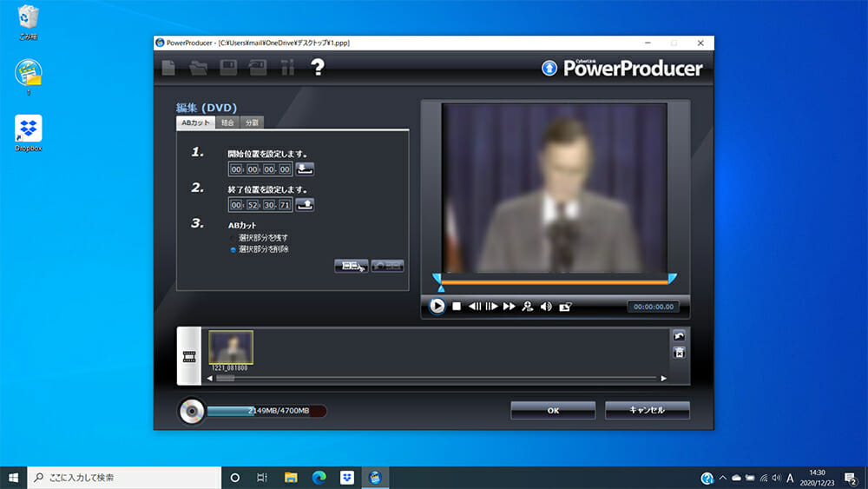The height and width of the screenshot is (489, 868).
Task: Click the save-as toolbar icon
Action: (258, 68)
